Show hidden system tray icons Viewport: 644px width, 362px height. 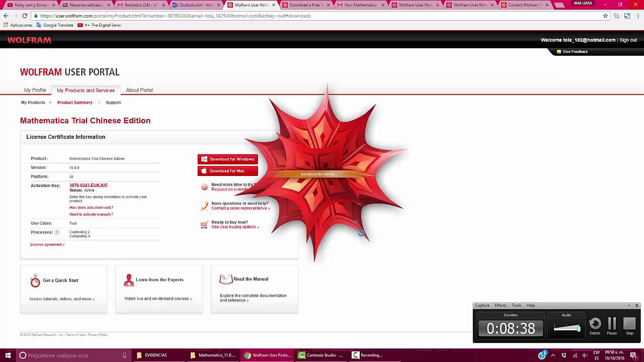click(x=553, y=355)
